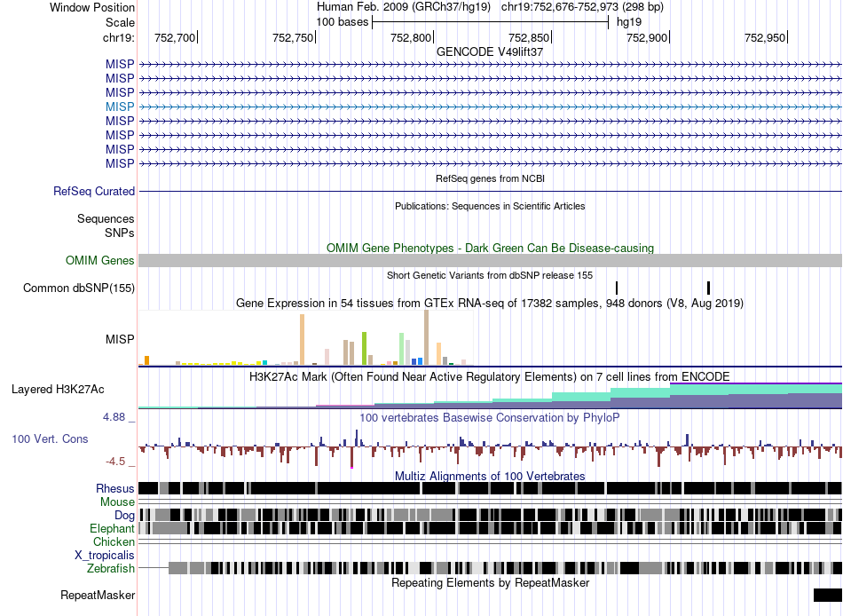This screenshot has width=843, height=616.
Task: Click the 'GENCODE V49lift37' track title
Action: 490,51
